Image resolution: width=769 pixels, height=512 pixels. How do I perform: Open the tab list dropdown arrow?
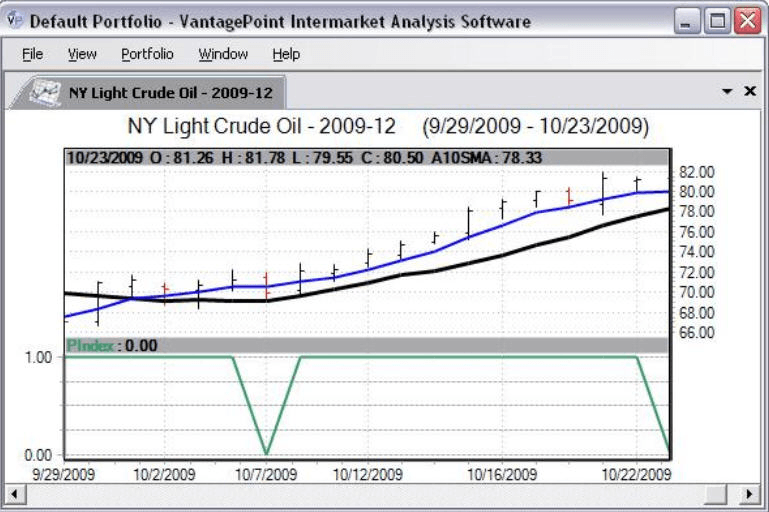pyautogui.click(x=727, y=91)
